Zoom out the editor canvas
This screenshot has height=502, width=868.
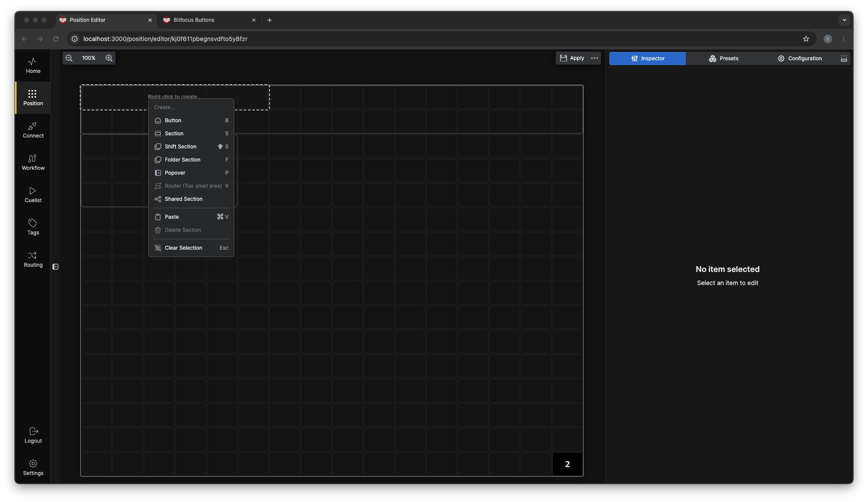pyautogui.click(x=69, y=58)
